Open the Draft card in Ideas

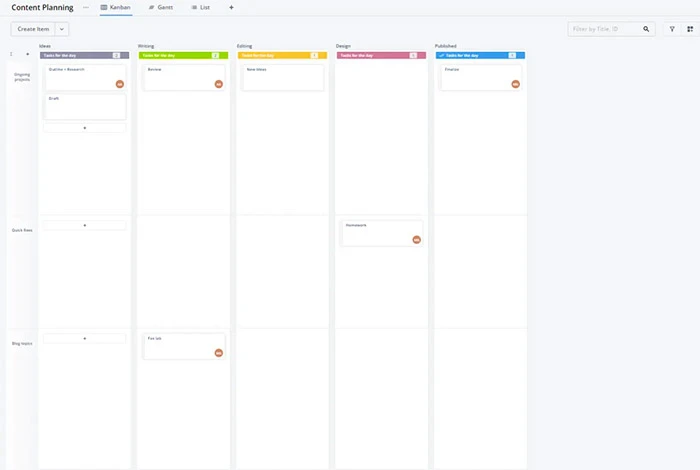point(84,107)
